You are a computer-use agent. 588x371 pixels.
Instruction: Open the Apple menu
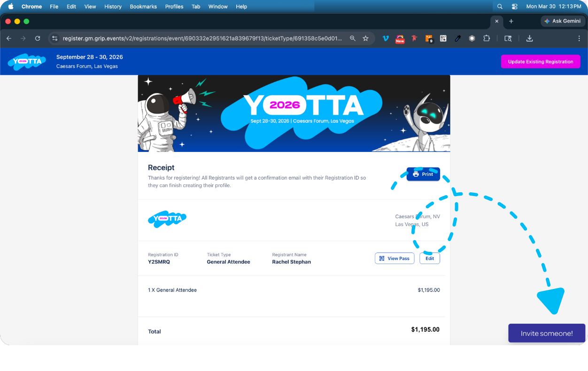[11, 7]
